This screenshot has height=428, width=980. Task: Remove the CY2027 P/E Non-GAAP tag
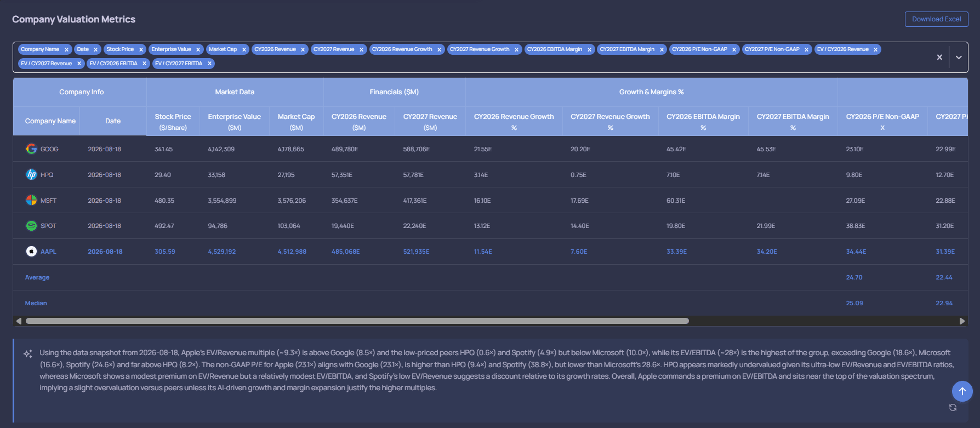click(x=806, y=49)
